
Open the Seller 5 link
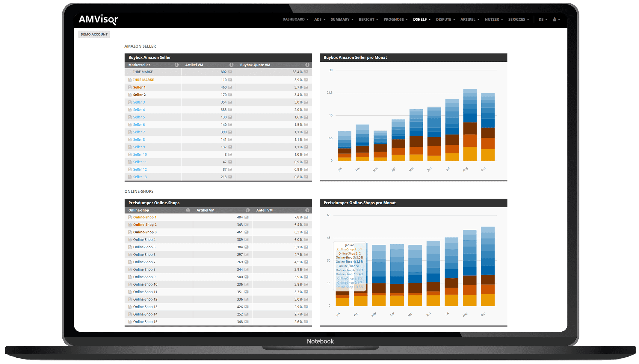pos(139,117)
